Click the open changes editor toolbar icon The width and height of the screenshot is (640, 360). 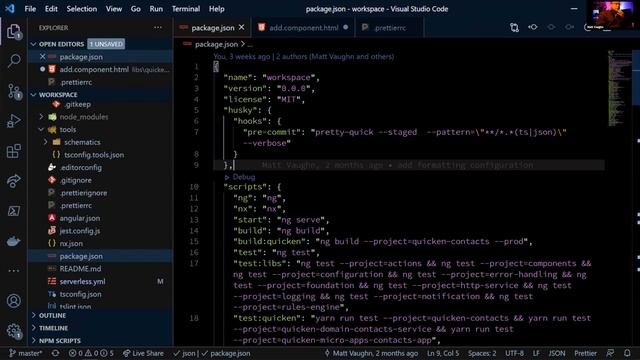point(533,27)
